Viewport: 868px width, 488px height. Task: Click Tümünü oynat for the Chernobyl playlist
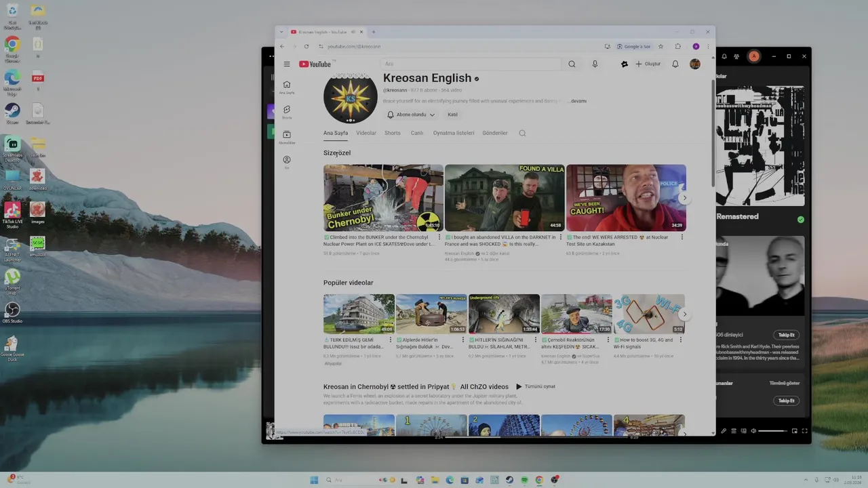click(536, 387)
